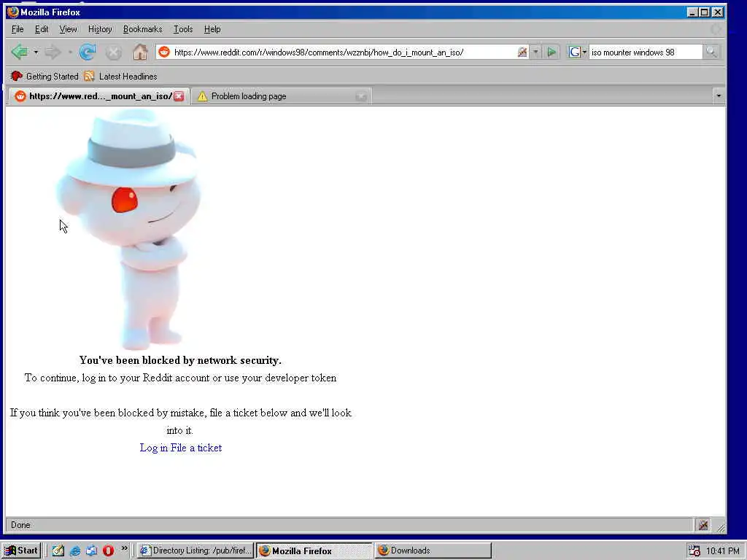
Task: Switch to Directory Listing taskbar window
Action: point(196,551)
